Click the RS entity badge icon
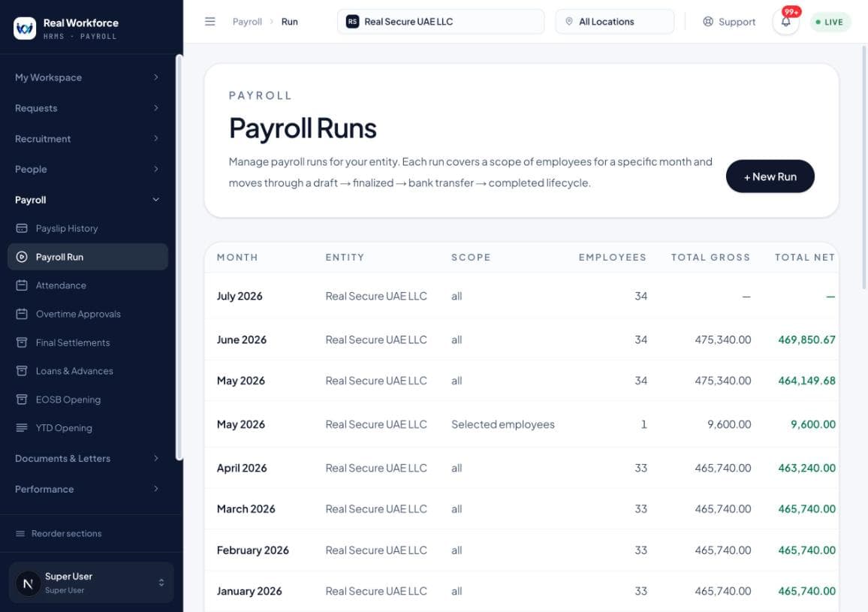This screenshot has width=868, height=612. point(353,22)
